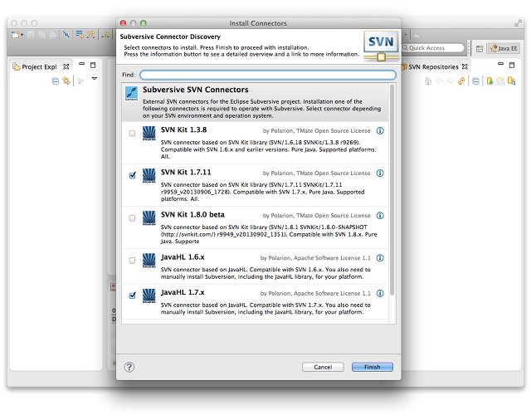Minimize the SVN Repositories panel
The image size is (531, 420).
pos(500,64)
